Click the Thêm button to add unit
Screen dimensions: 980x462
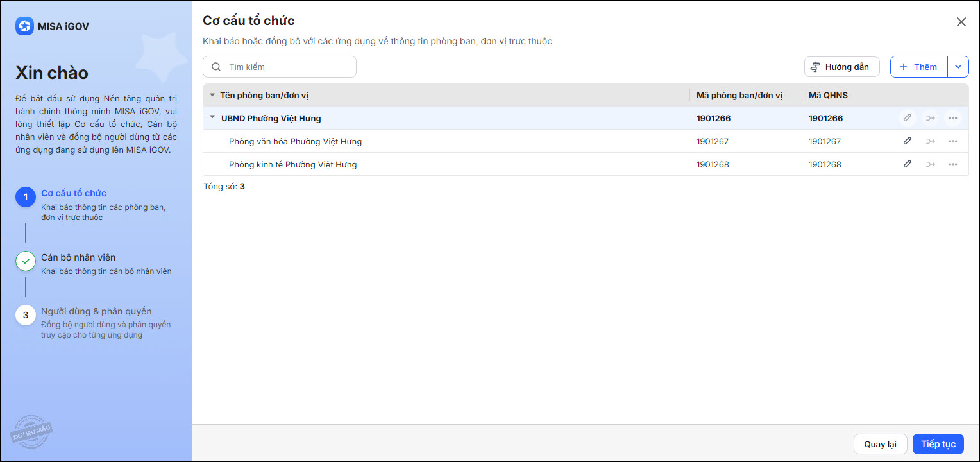pyautogui.click(x=918, y=67)
